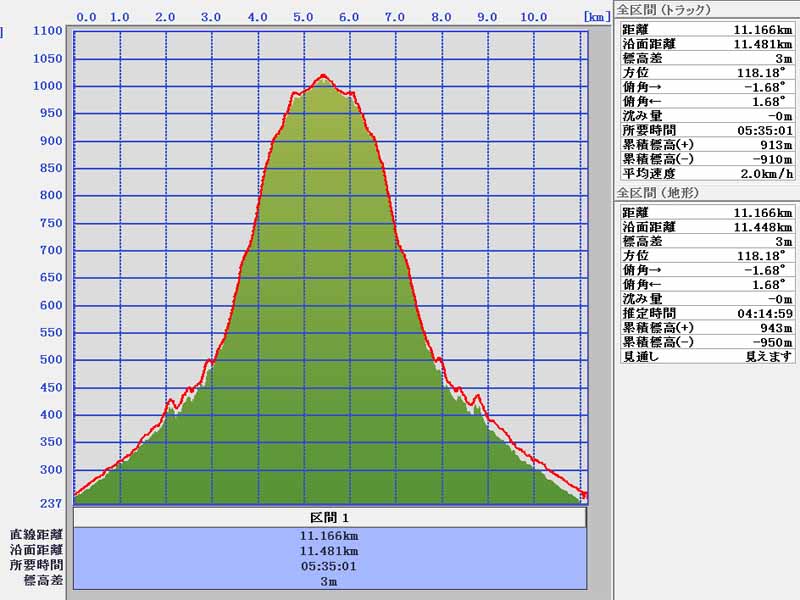Click the [km] unit label above the chart
The image size is (800, 600).
(x=596, y=17)
